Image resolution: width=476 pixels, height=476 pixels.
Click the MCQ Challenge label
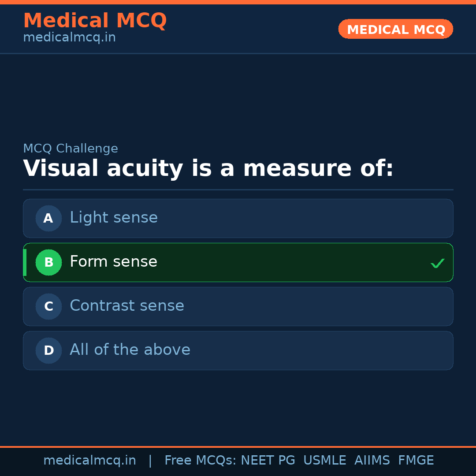(x=71, y=149)
